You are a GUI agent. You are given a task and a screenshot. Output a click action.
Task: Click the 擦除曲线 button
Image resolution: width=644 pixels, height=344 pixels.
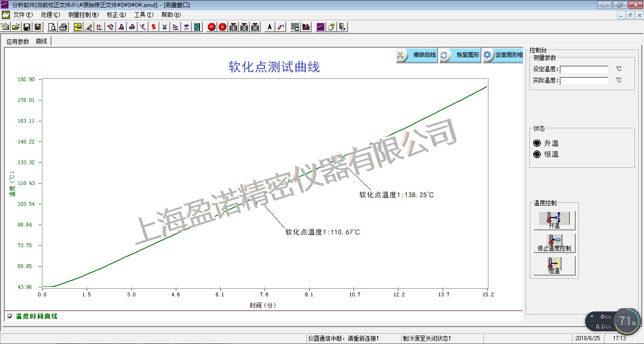(417, 55)
